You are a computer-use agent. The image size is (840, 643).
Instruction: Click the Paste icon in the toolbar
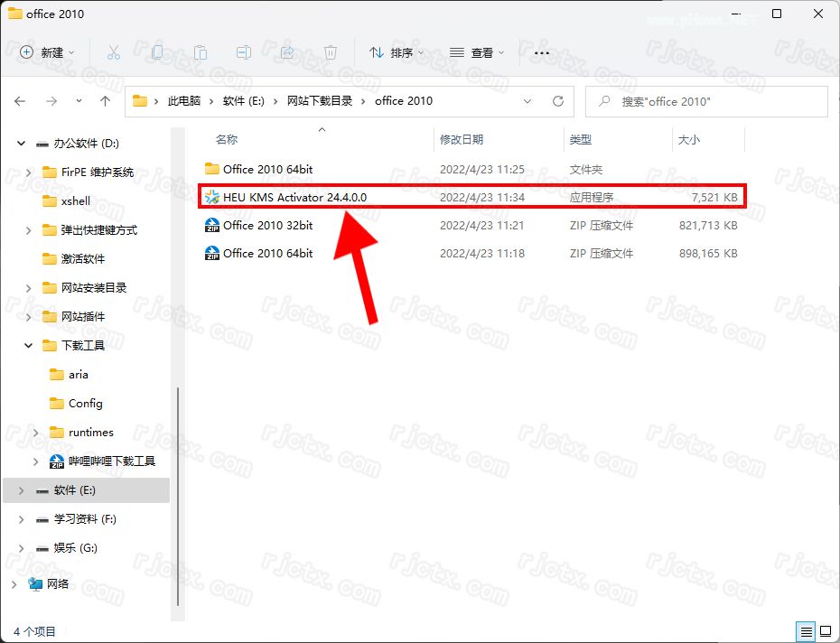pyautogui.click(x=201, y=53)
